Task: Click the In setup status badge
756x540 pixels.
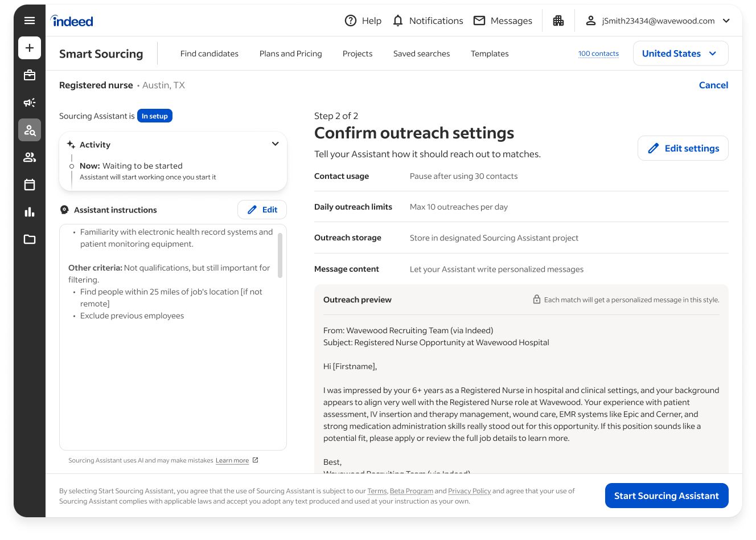Action: (x=155, y=116)
